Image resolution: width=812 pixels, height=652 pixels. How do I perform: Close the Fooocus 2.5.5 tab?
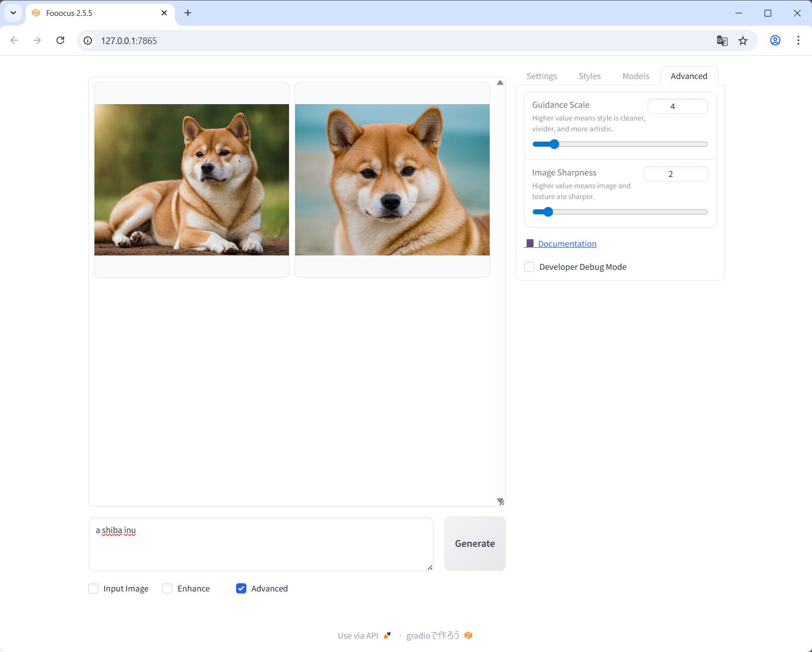(x=164, y=13)
